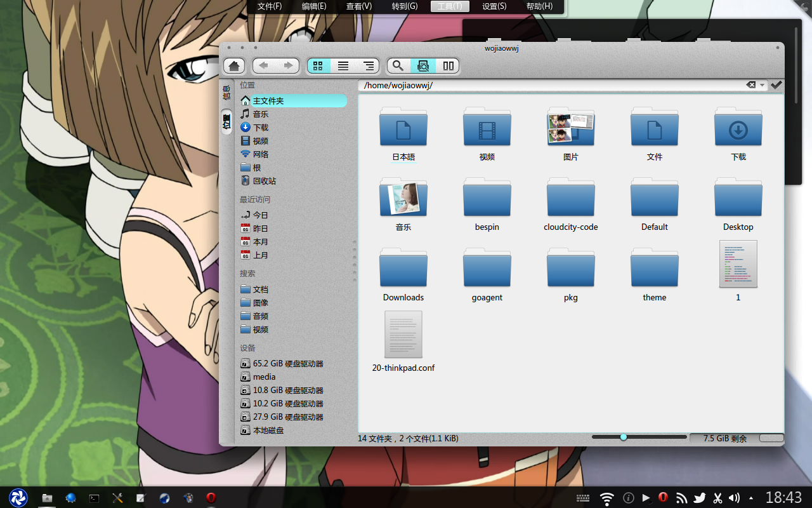This screenshot has width=812, height=508.
Task: Select the text file named 1
Action: [738, 264]
